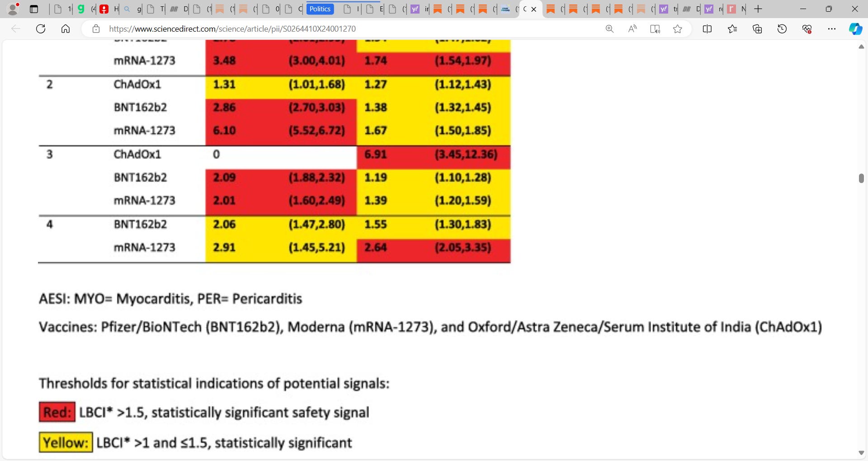The image size is (868, 461).
Task: Select the red cell value 6.10
Action: [x=224, y=131]
